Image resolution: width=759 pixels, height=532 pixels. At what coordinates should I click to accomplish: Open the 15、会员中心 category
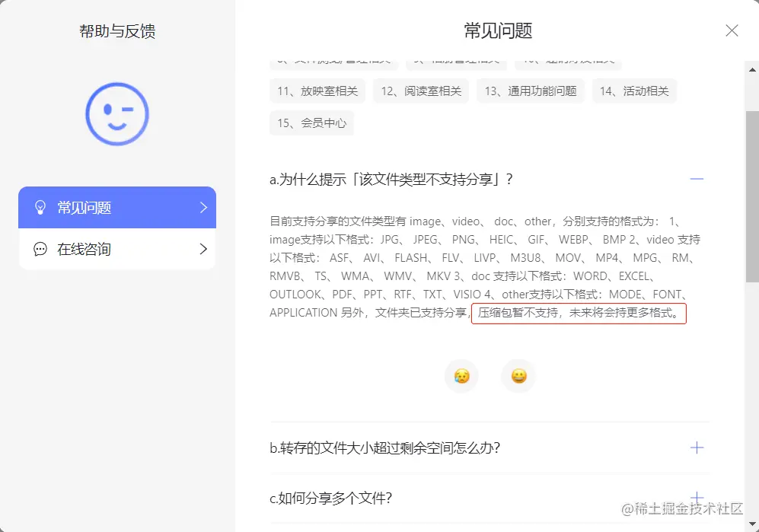tap(311, 123)
